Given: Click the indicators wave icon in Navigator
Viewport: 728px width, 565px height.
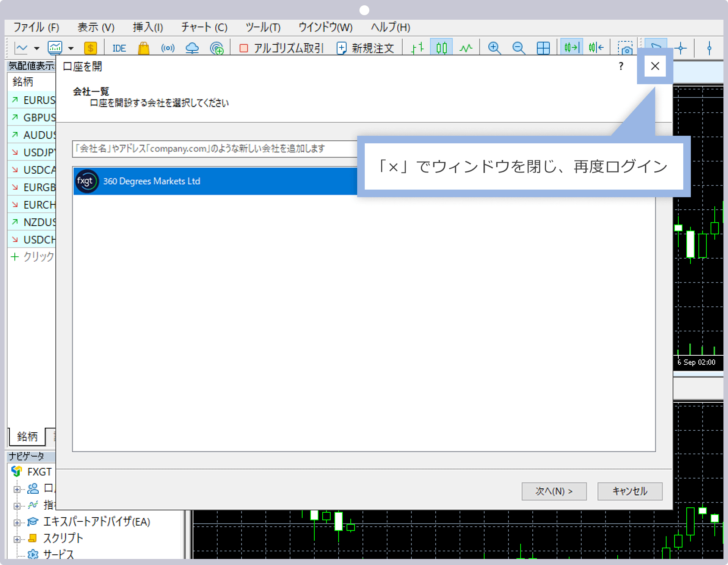Looking at the screenshot, I should click(x=33, y=505).
